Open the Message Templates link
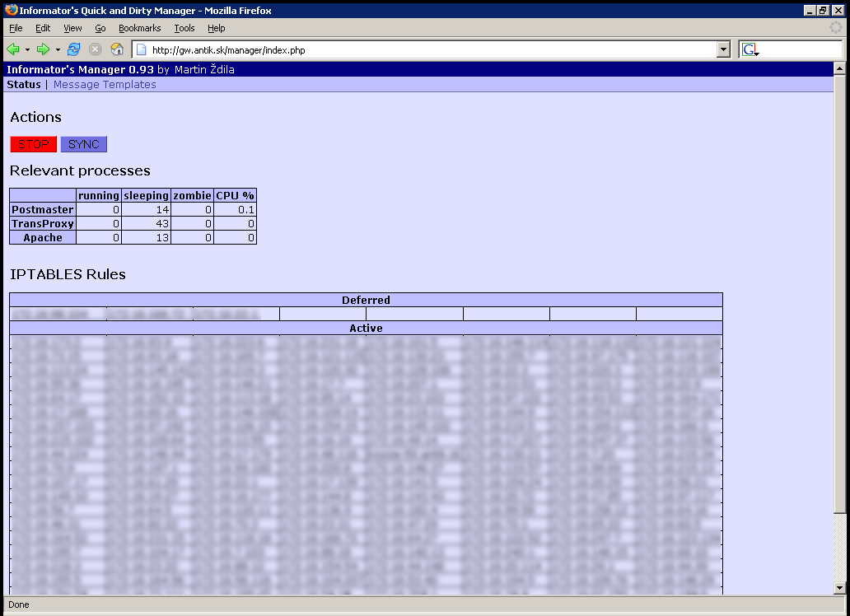 click(105, 85)
